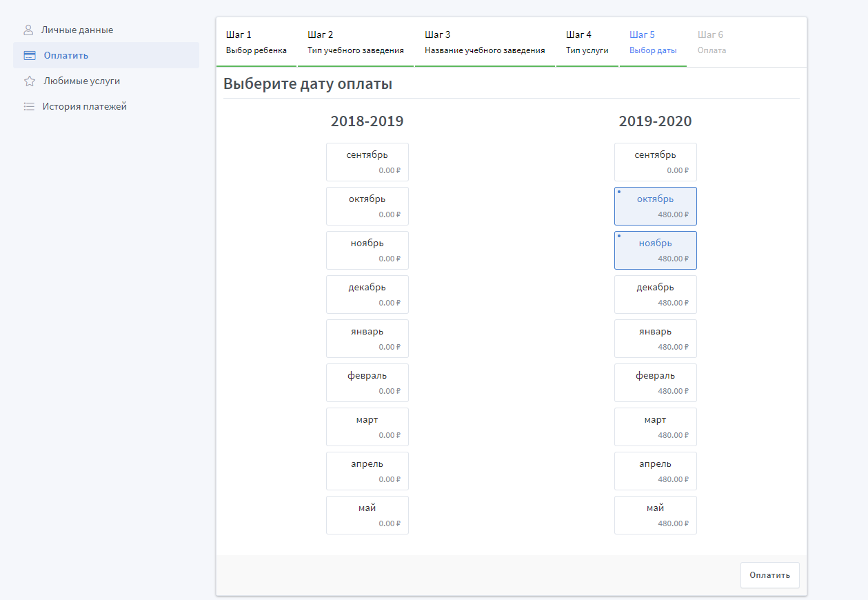The height and width of the screenshot is (600, 868).
Task: Click the person icon beside Личные данные
Action: point(28,30)
